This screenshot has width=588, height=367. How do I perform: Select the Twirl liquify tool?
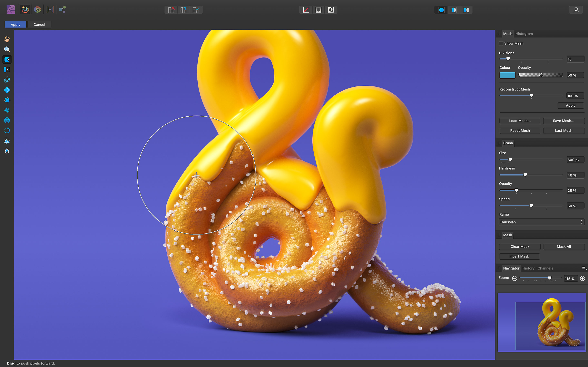pos(7,80)
